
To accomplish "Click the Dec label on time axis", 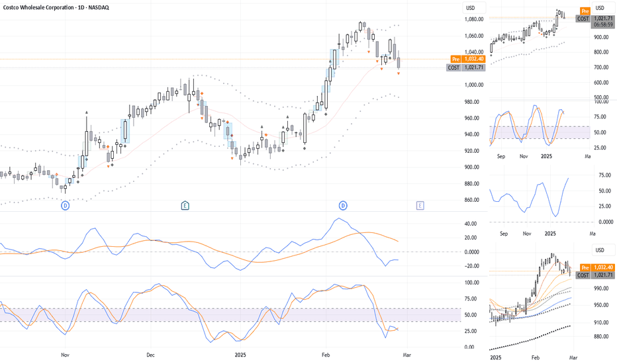I will point(150,355).
